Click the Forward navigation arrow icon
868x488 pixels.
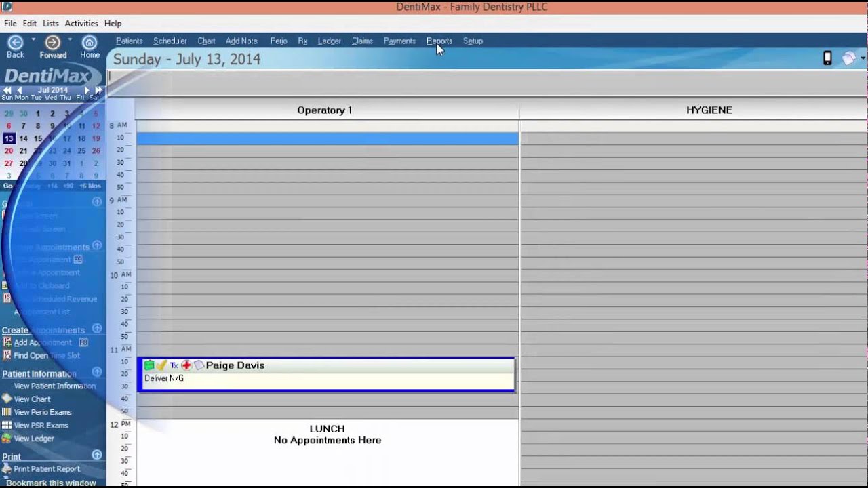pyautogui.click(x=52, y=42)
